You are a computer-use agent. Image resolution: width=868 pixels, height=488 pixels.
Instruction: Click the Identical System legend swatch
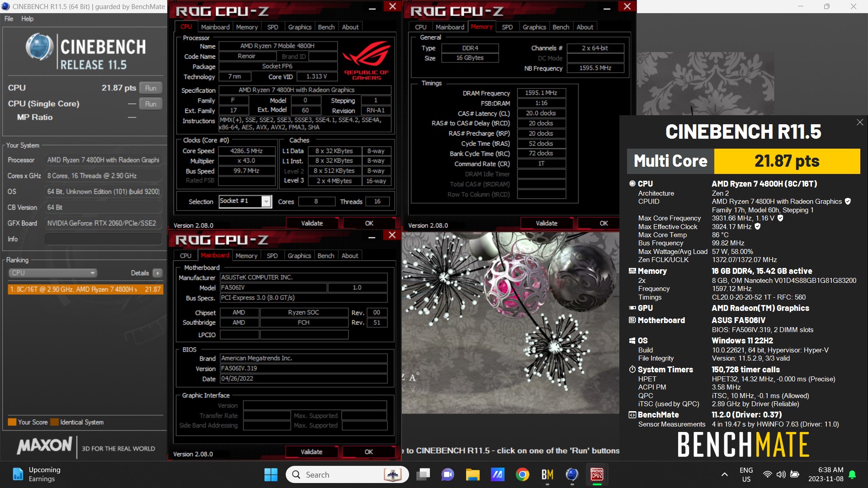point(55,422)
